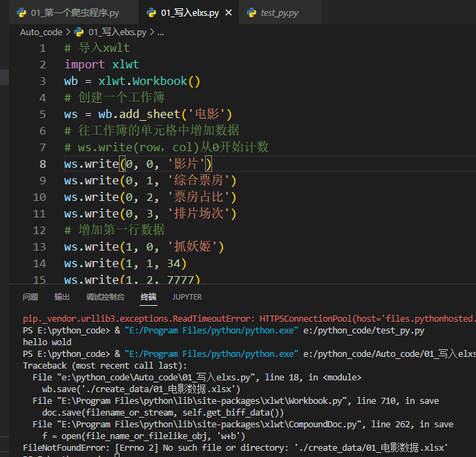Click Python icon on 01_写入elxs.py tab
Viewport: 476px width, 457px height.
151,12
